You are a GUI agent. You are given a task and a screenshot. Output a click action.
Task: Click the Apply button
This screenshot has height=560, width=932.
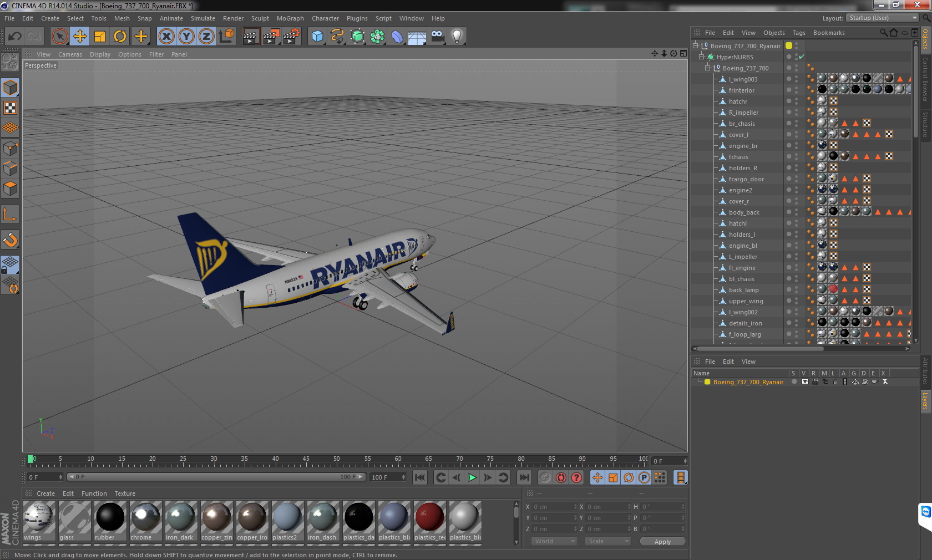coord(662,542)
